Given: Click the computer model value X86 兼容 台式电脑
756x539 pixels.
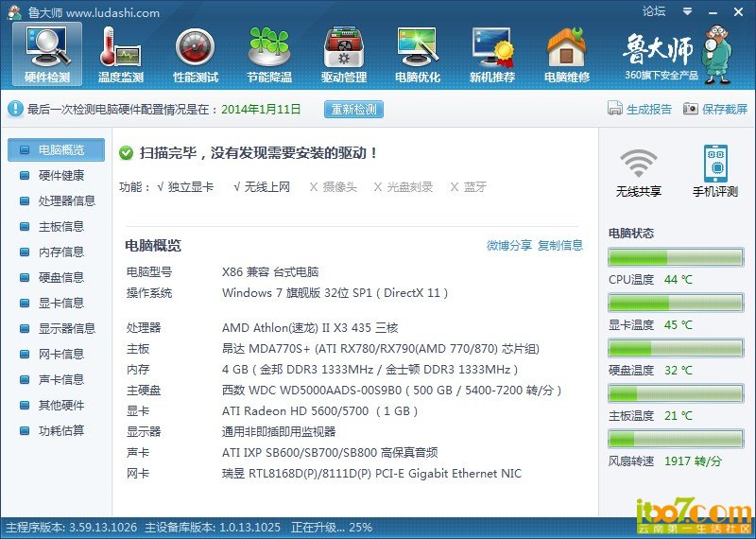Looking at the screenshot, I should [x=270, y=272].
